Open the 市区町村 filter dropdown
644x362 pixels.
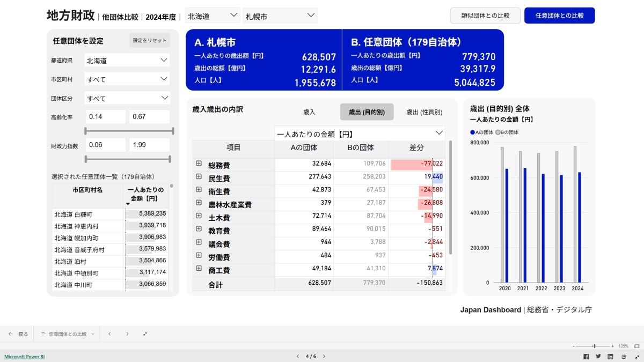[127, 79]
